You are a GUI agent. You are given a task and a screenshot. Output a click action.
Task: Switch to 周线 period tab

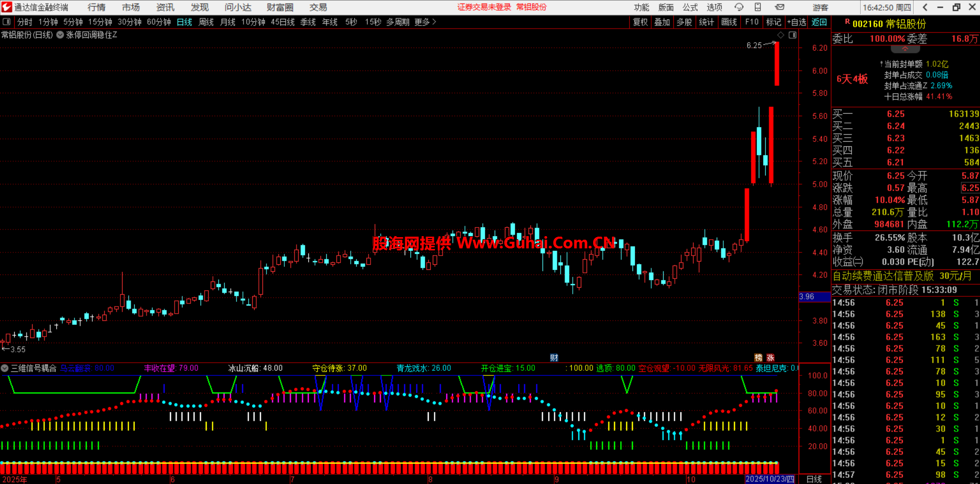tap(206, 22)
